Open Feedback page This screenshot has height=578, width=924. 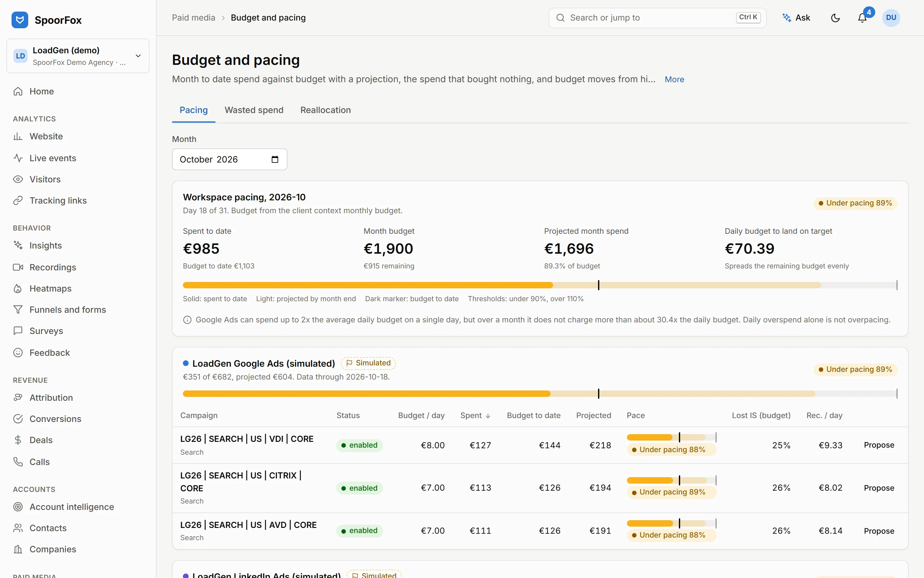78,353
